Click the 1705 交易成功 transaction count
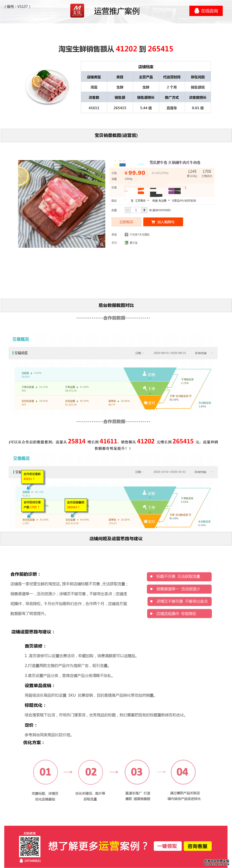 click(207, 173)
